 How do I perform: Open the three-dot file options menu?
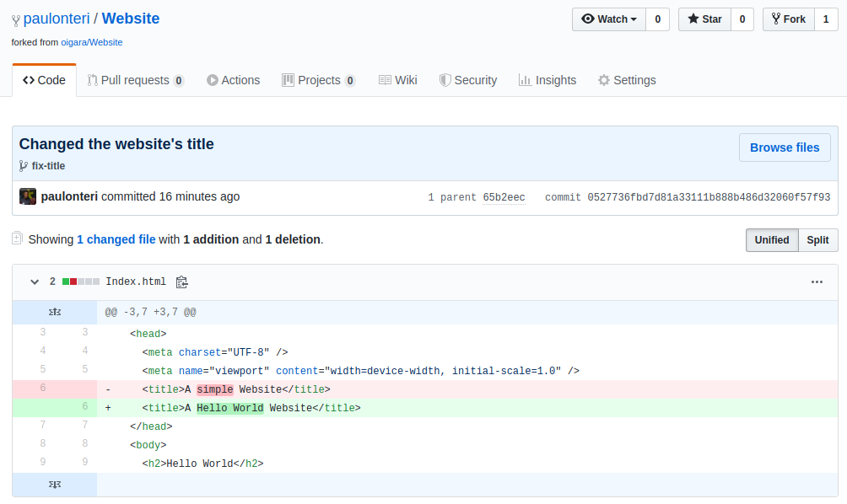pyautogui.click(x=817, y=282)
